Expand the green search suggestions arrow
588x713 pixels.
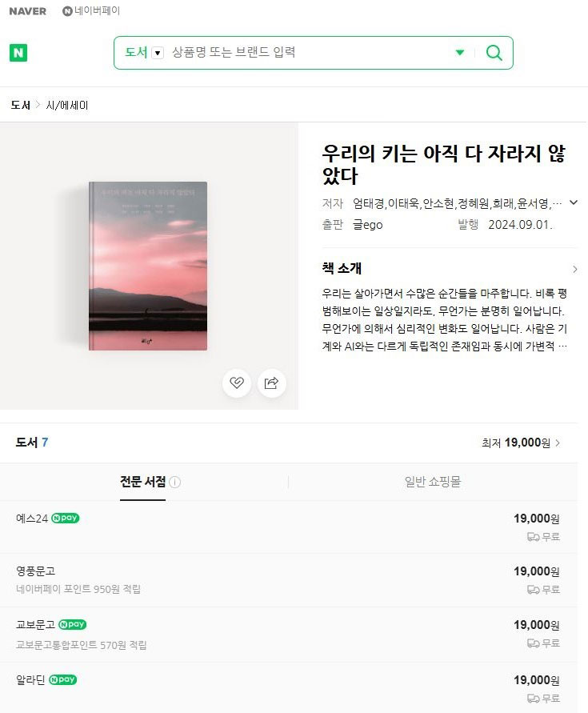[460, 53]
